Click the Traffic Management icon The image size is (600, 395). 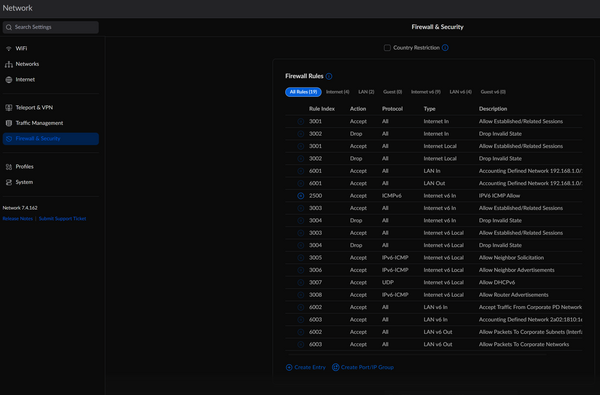[x=8, y=123]
